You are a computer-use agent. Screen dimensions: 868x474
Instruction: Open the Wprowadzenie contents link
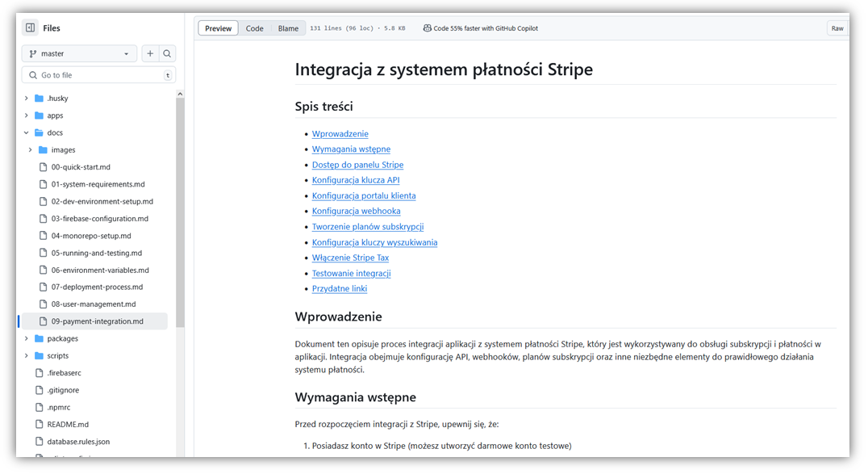coord(340,133)
